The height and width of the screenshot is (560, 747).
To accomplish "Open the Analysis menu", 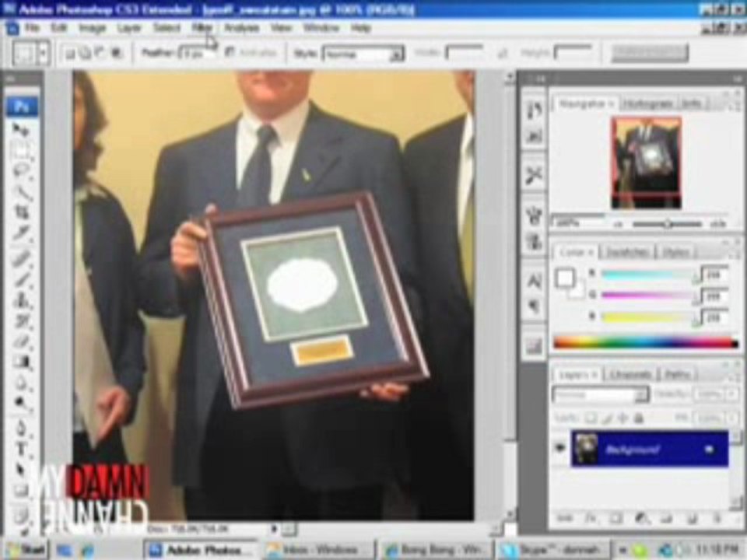I will coord(241,28).
